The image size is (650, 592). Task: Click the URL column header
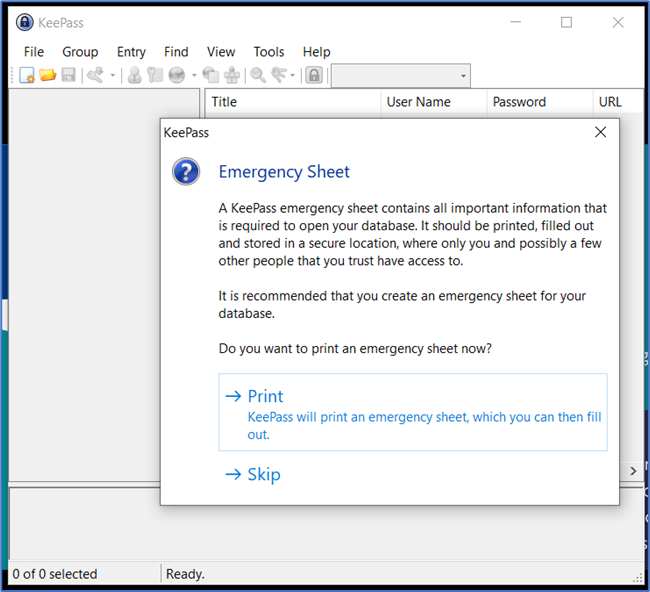click(618, 102)
